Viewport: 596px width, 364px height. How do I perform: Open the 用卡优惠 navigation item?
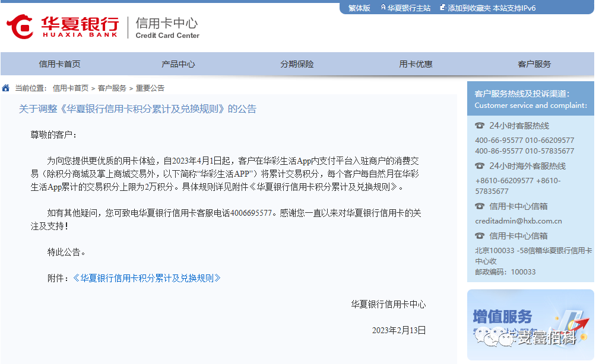pos(415,64)
